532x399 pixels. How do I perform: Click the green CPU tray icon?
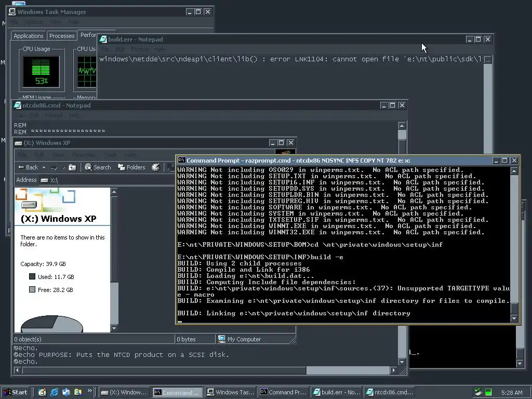(488, 393)
